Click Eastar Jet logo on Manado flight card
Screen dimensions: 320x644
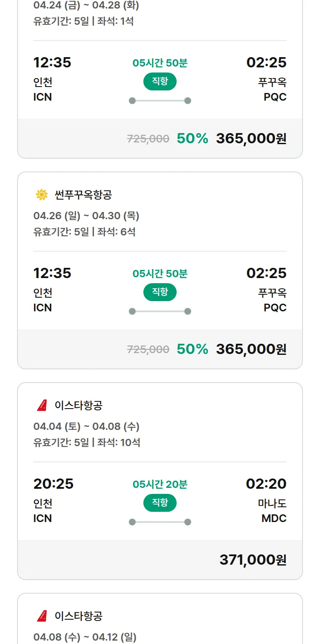pos(42,405)
